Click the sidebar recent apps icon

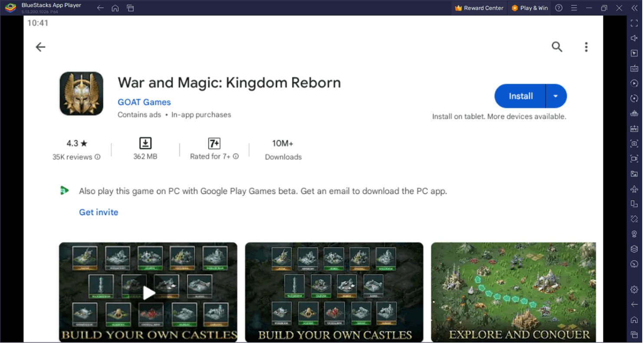(x=634, y=334)
